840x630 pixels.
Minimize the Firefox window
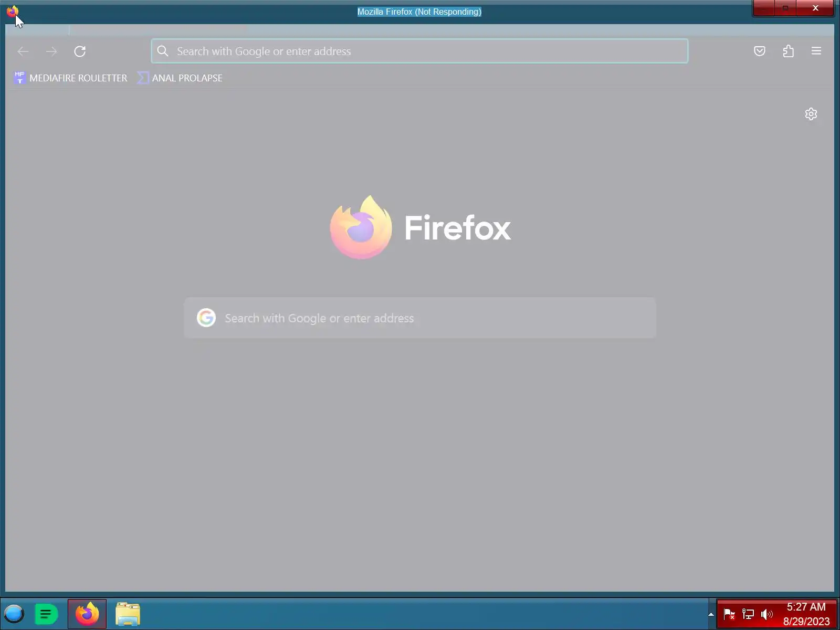click(764, 8)
